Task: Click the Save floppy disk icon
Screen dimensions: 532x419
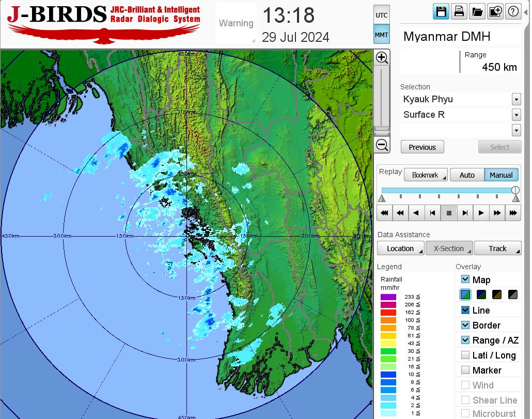Action: pyautogui.click(x=441, y=12)
